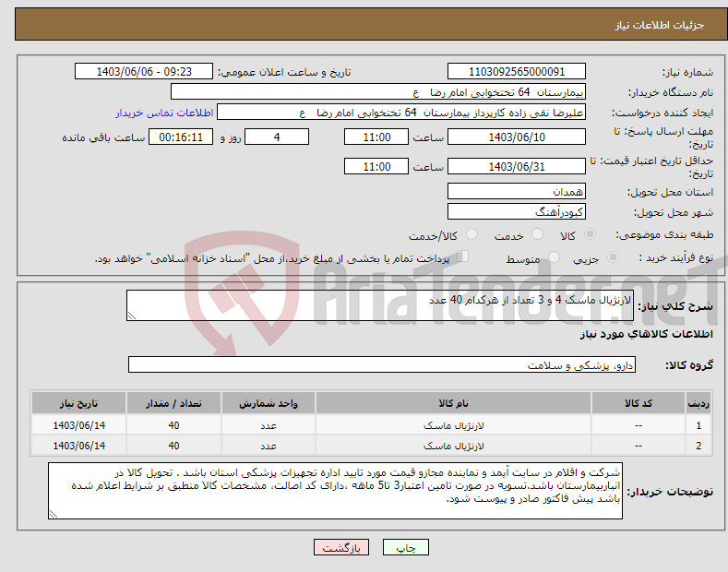The image size is (728, 572).
Task: Click the توضیحات خریدار notes textarea
Action: [x=335, y=491]
